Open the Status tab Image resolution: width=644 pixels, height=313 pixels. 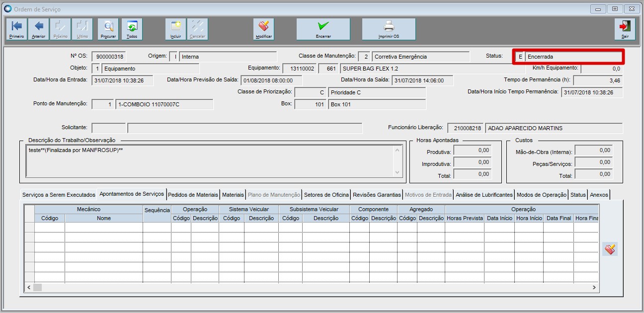coord(578,195)
